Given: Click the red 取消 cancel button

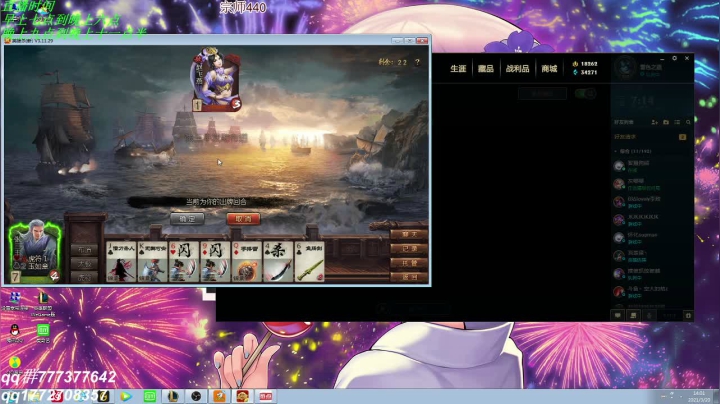Looking at the screenshot, I should pyautogui.click(x=243, y=219).
